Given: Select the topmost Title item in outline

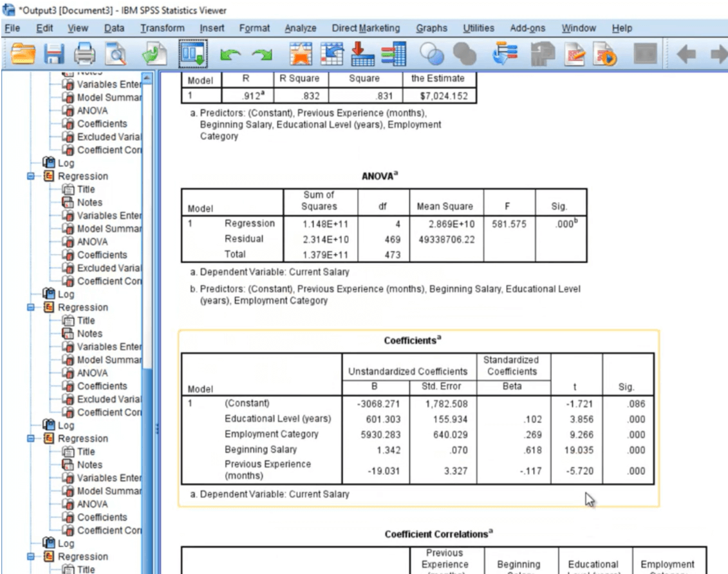Looking at the screenshot, I should click(86, 189).
